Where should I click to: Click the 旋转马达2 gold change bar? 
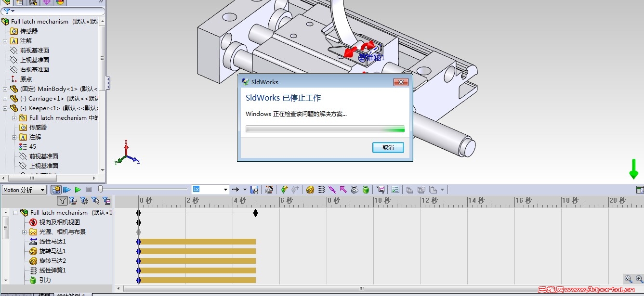point(198,261)
